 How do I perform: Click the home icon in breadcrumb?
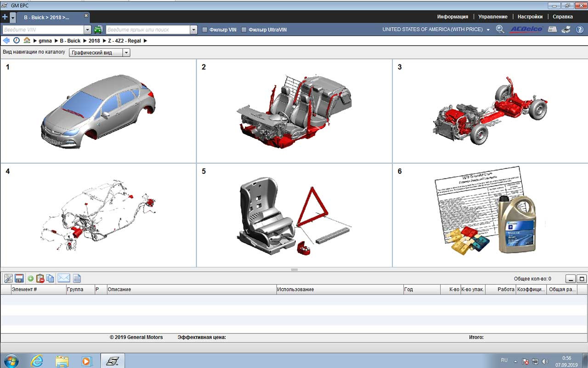tap(27, 40)
